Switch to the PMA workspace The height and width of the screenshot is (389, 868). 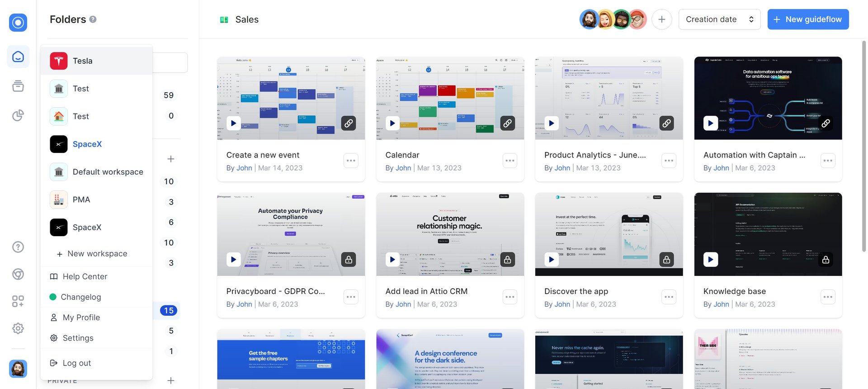pyautogui.click(x=96, y=199)
